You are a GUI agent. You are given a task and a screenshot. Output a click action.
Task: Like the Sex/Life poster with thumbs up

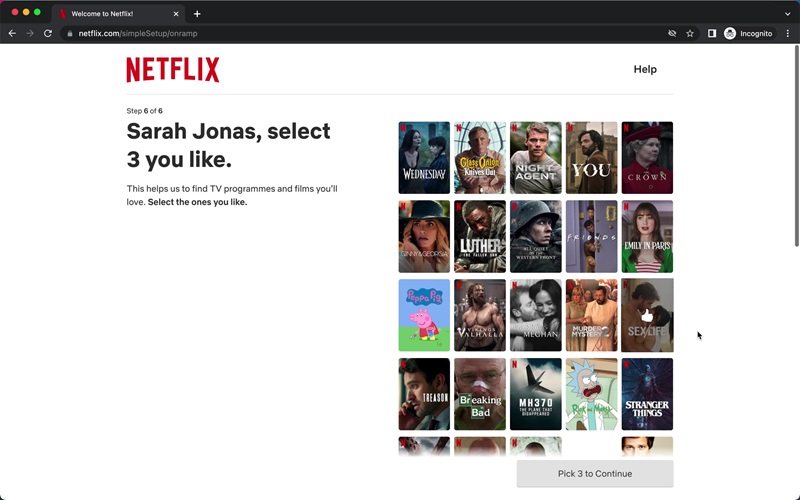[x=647, y=315]
